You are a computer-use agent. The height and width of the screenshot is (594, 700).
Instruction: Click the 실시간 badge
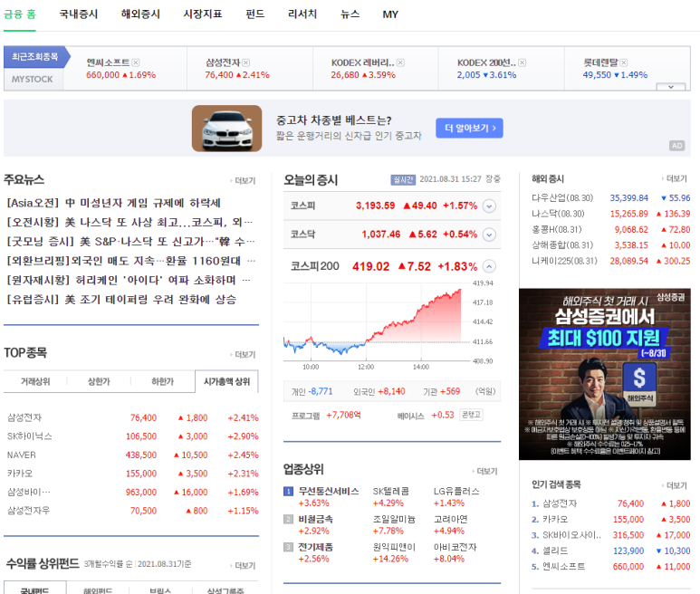click(x=403, y=179)
